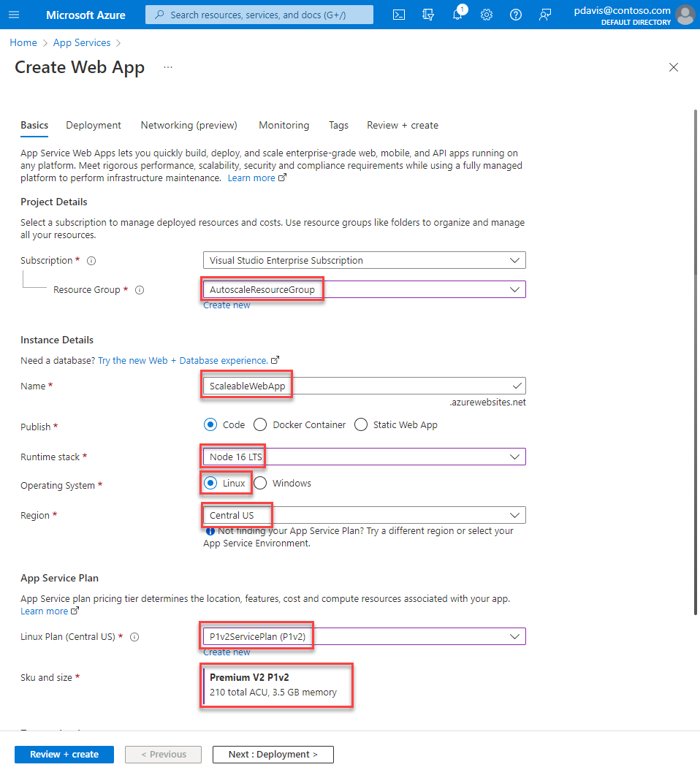Click the web app Name input field
Viewport: 700px width, 778px height.
(364, 386)
